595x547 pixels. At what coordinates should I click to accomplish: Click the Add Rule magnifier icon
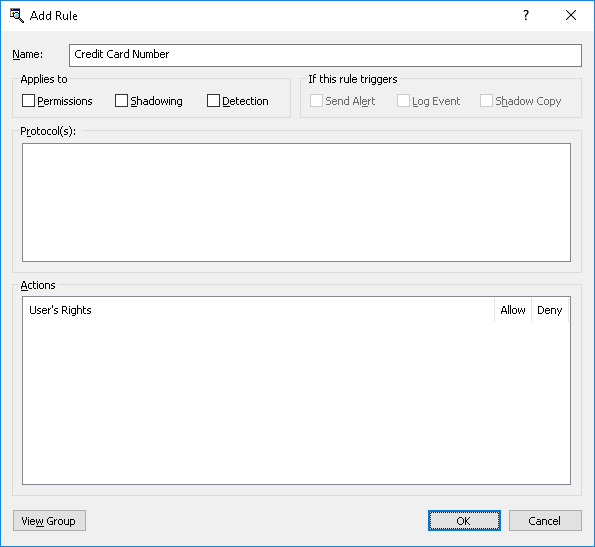click(x=17, y=16)
